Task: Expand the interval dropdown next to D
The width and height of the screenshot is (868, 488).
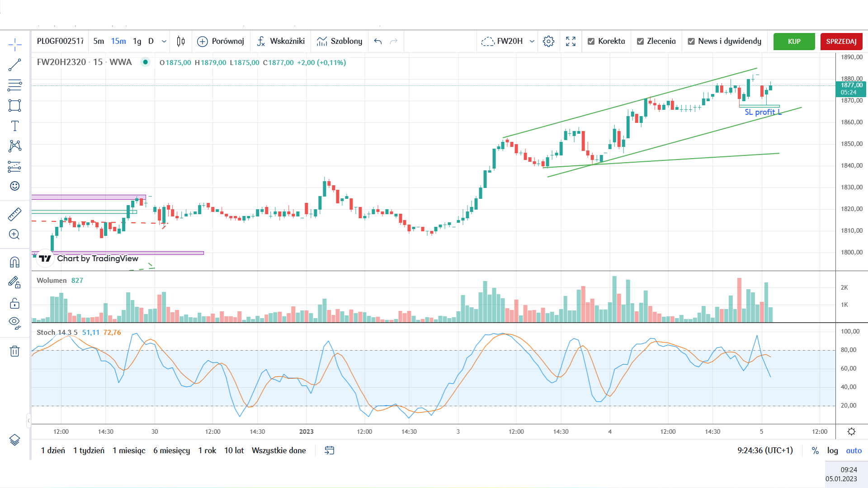Action: point(164,41)
